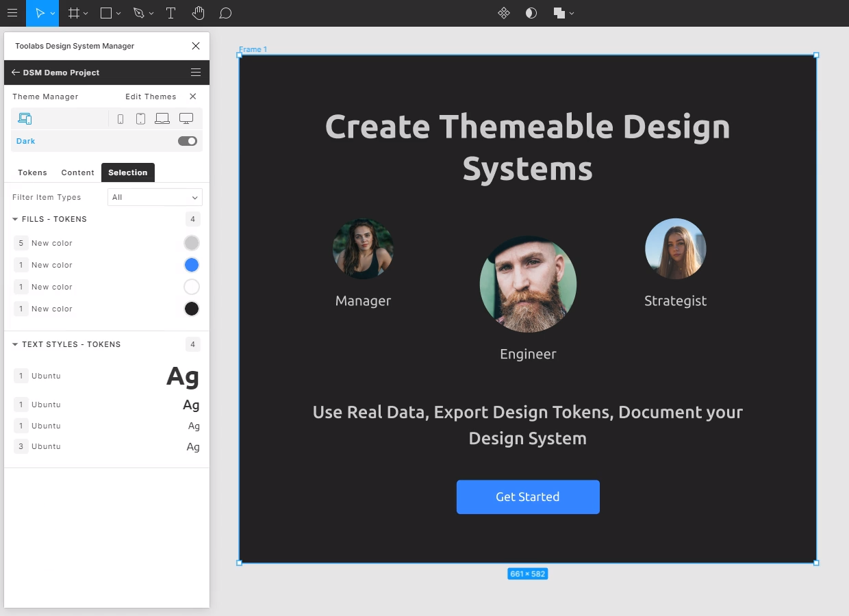Choose the mobile phone device icon
The image size is (849, 616).
121,119
